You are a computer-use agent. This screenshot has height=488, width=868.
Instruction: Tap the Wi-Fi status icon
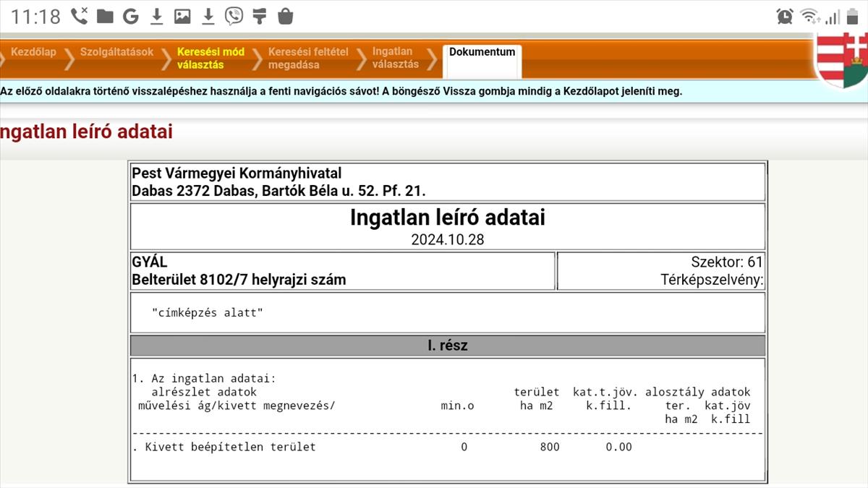pos(809,16)
